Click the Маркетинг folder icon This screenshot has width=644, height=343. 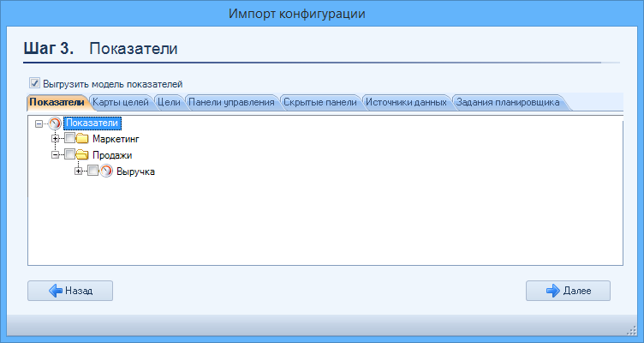[82, 139]
